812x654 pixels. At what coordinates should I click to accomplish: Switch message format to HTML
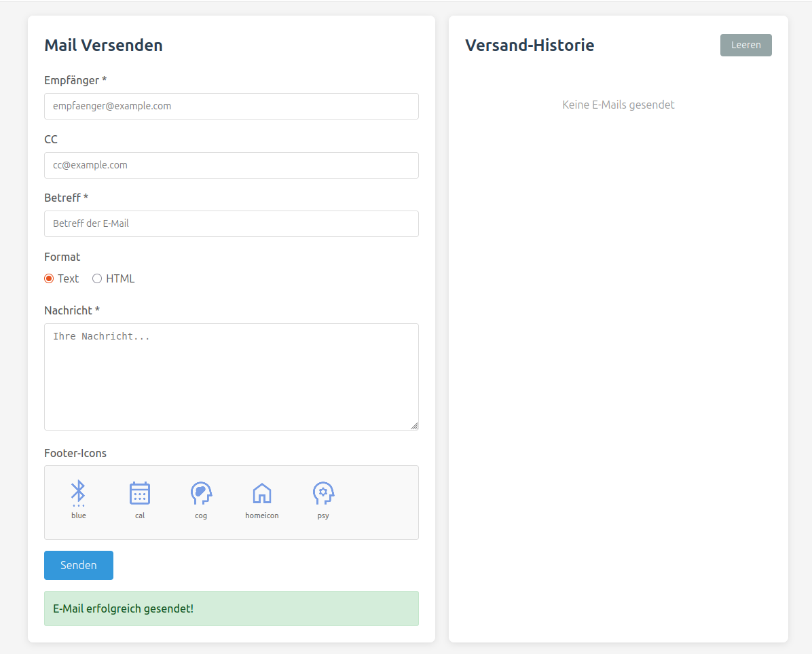(97, 278)
